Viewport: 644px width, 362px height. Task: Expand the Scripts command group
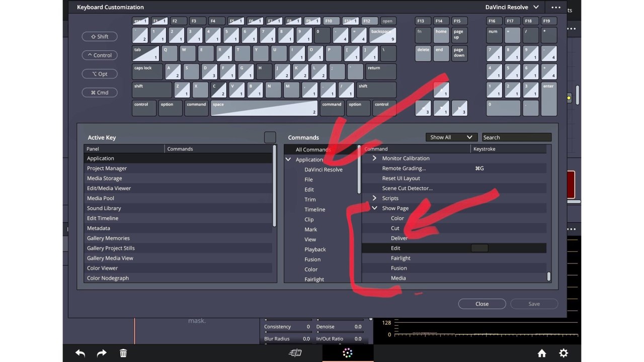point(374,198)
